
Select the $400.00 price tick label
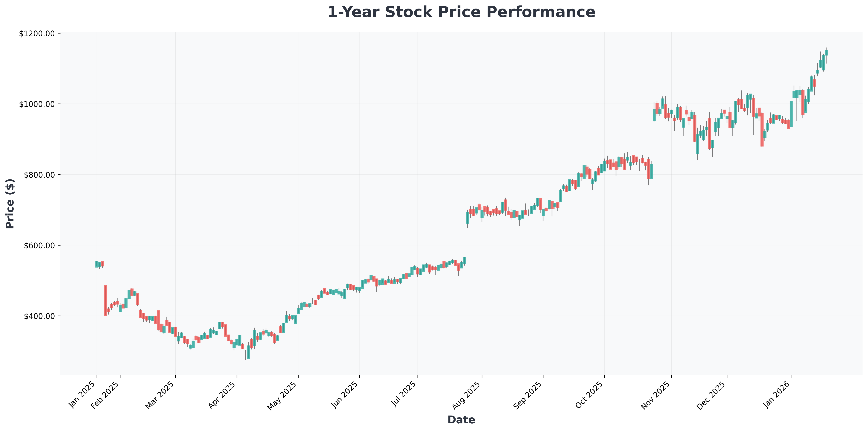click(x=38, y=316)
